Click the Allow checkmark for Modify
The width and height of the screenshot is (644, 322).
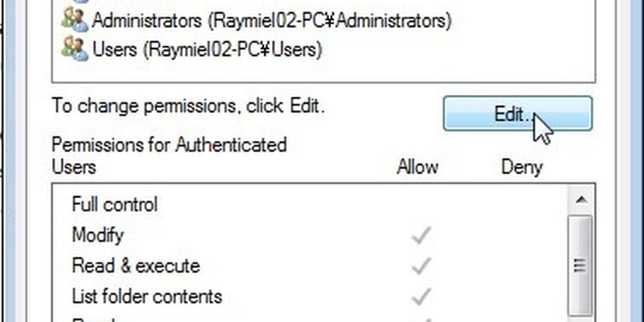[421, 235]
